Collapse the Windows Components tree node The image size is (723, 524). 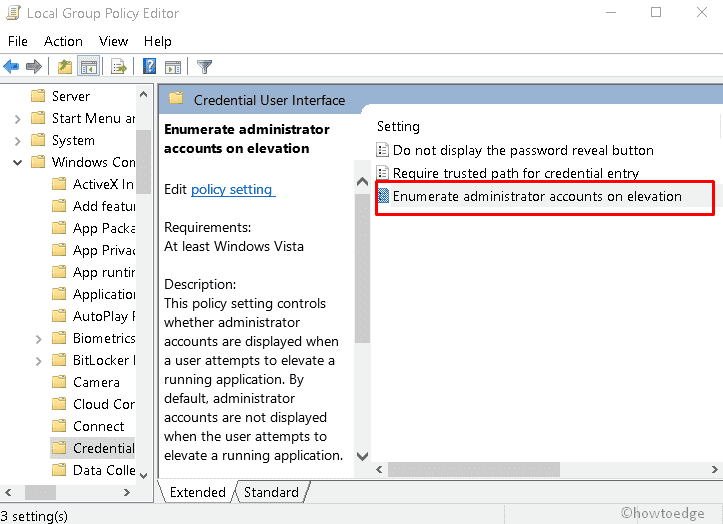[x=18, y=162]
